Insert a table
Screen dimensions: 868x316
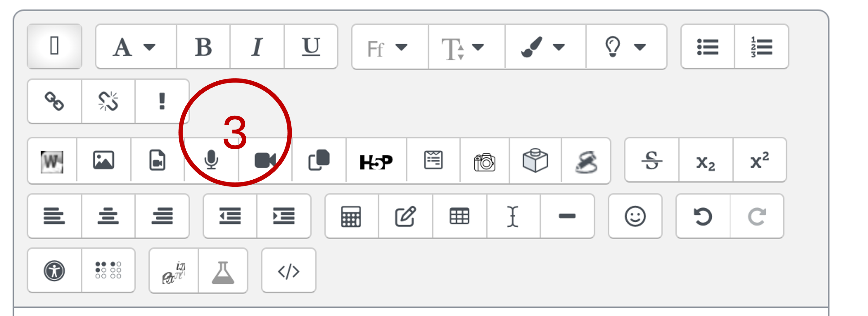pos(459,216)
